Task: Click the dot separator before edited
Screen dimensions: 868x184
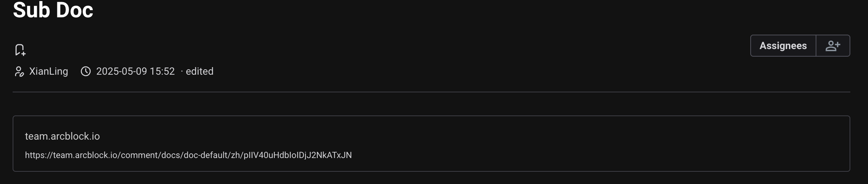Action: tap(182, 71)
